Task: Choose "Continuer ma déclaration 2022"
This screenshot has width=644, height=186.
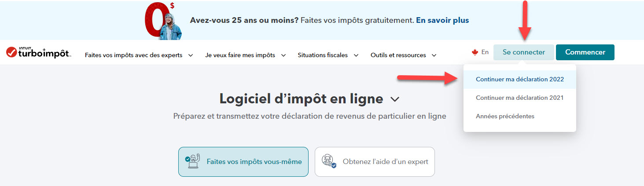Action: (x=519, y=80)
